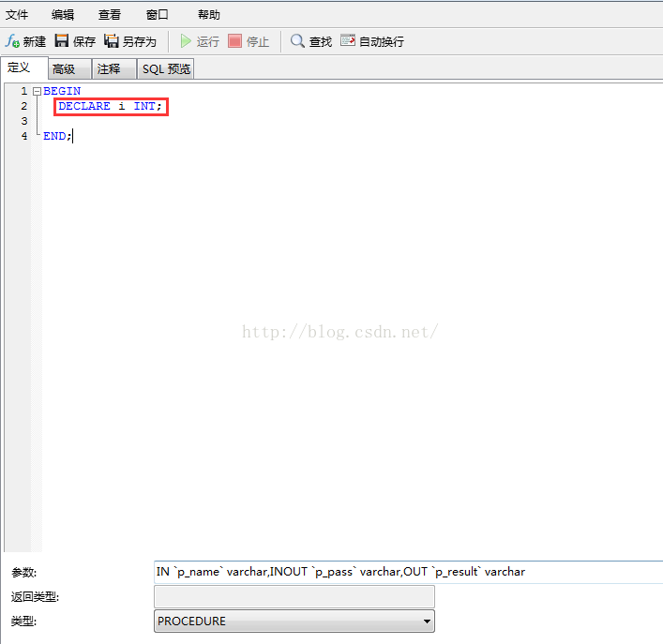Open the 文件 (File) menu
Image resolution: width=663 pixels, height=644 pixels.
(x=17, y=15)
